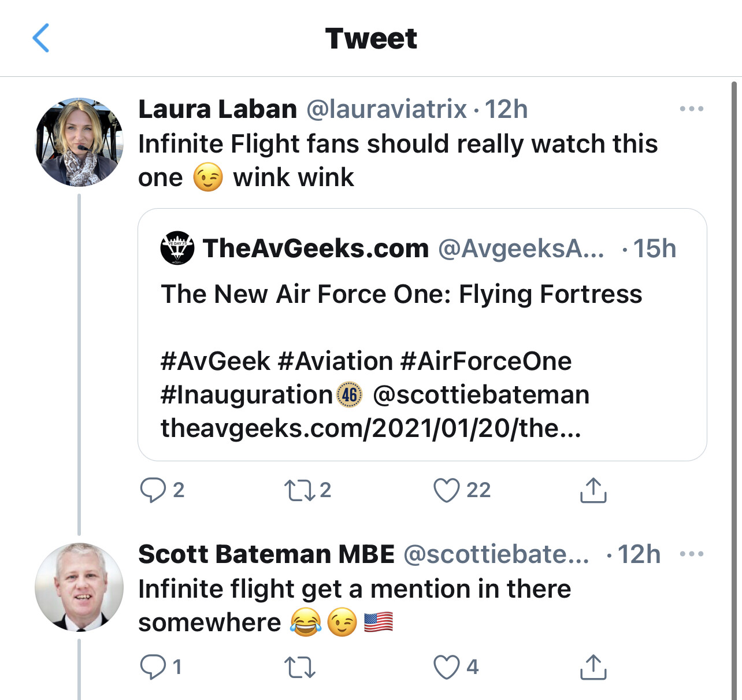Open more options on Laura Laban's tweet
This screenshot has height=700, width=742.
691,109
